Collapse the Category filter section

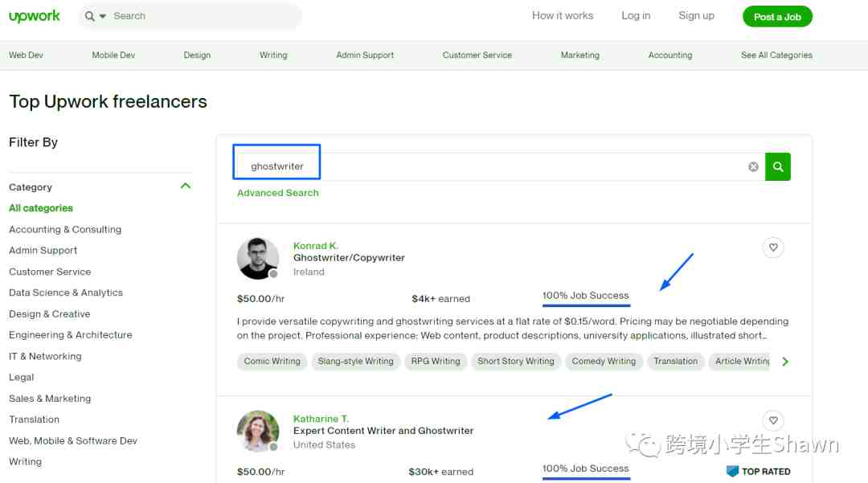tap(186, 186)
